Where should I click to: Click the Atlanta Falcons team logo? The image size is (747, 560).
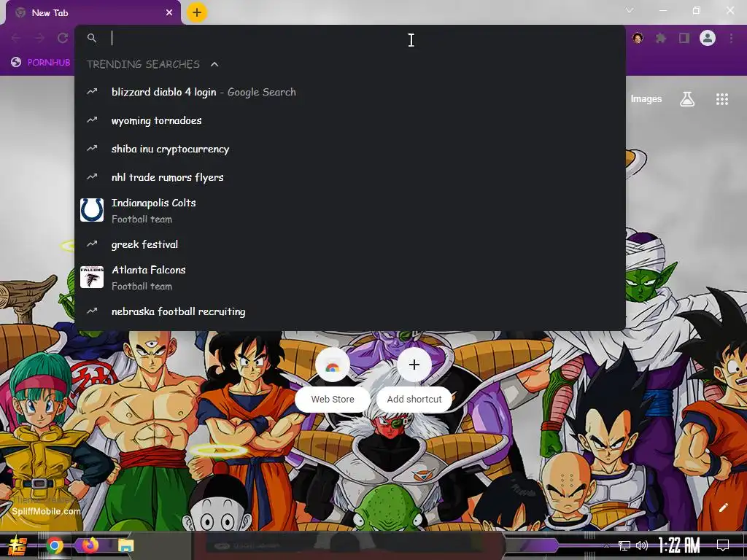tap(92, 277)
